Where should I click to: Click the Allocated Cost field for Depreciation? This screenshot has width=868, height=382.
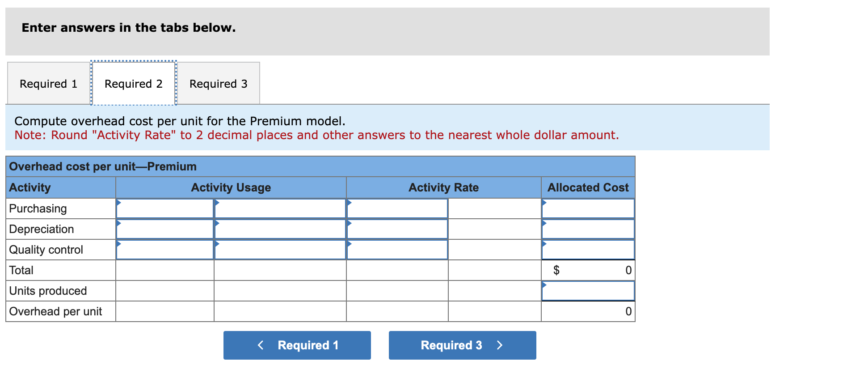(588, 229)
